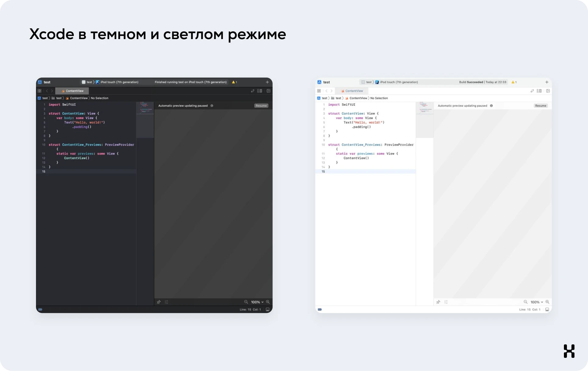Click forward navigation chevron in light window
Image resolution: width=588 pixels, height=371 pixels.
click(x=332, y=91)
